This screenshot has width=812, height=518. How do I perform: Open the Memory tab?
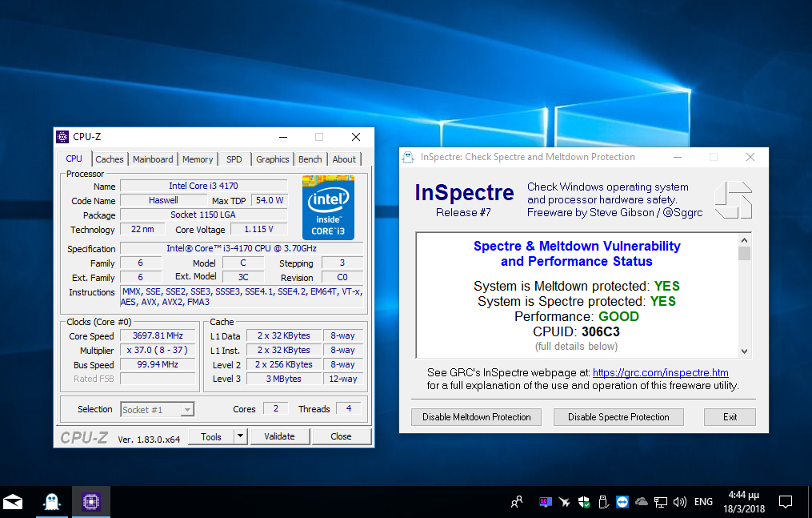tap(198, 159)
